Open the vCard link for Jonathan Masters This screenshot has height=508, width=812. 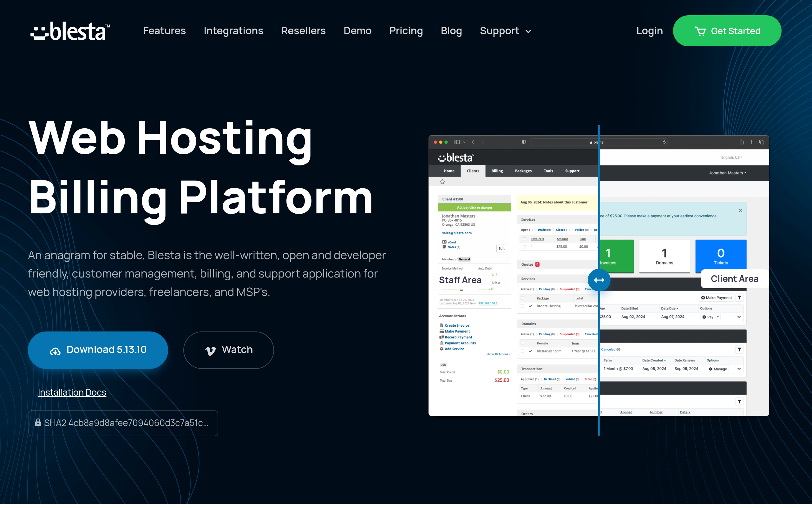pyautogui.click(x=449, y=242)
